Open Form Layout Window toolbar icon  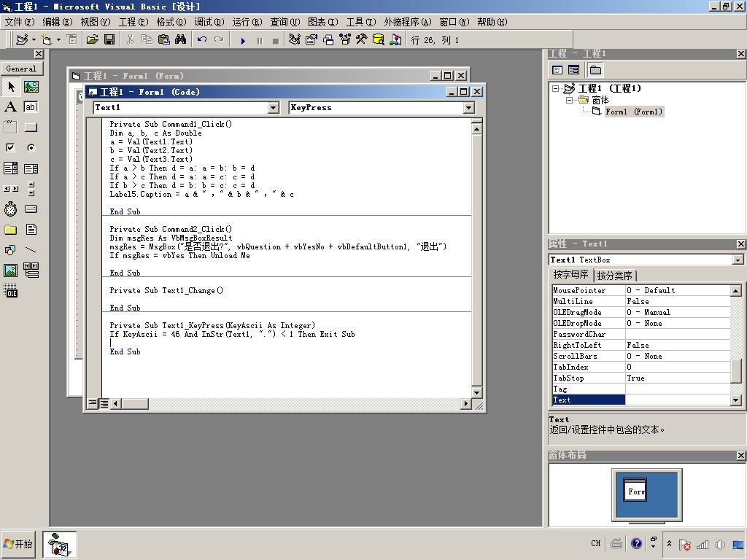coord(328,40)
